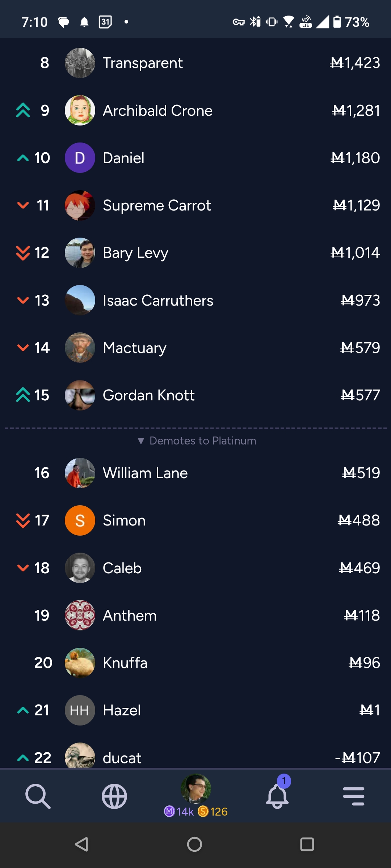Tap Android home circle button
391x868 pixels.
(x=195, y=844)
